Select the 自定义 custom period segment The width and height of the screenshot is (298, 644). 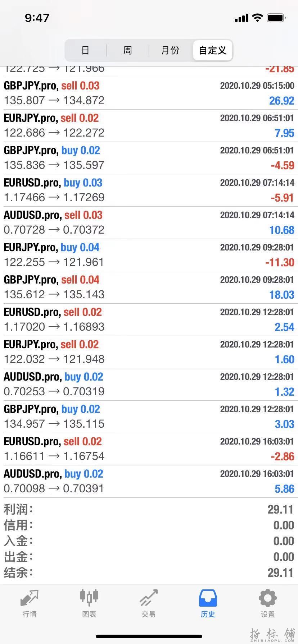[x=213, y=50]
